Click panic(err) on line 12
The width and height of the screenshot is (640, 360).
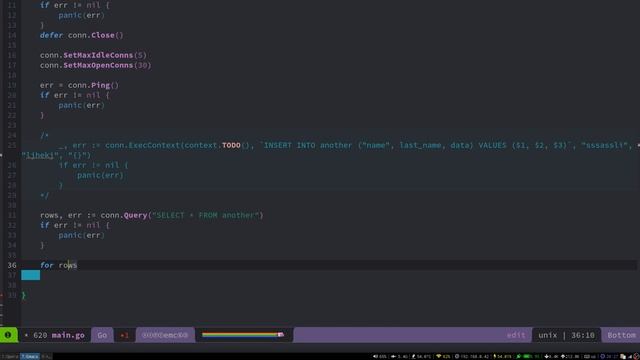(82, 15)
